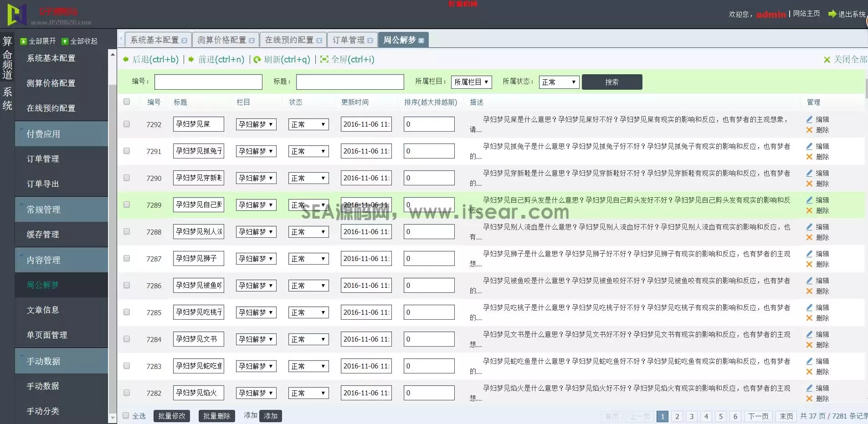Click delete X icon for row 7284
The width and height of the screenshot is (868, 424).
[x=809, y=345]
